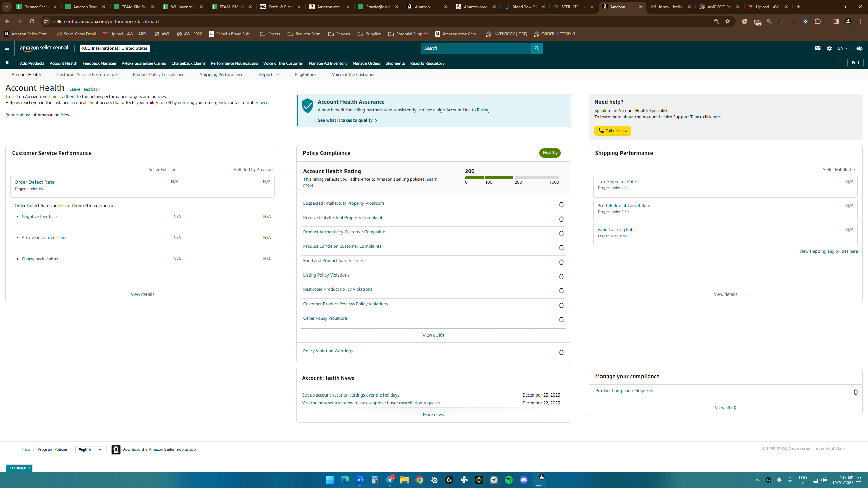
Task: Open File Explorer from the taskbar
Action: [x=405, y=480]
